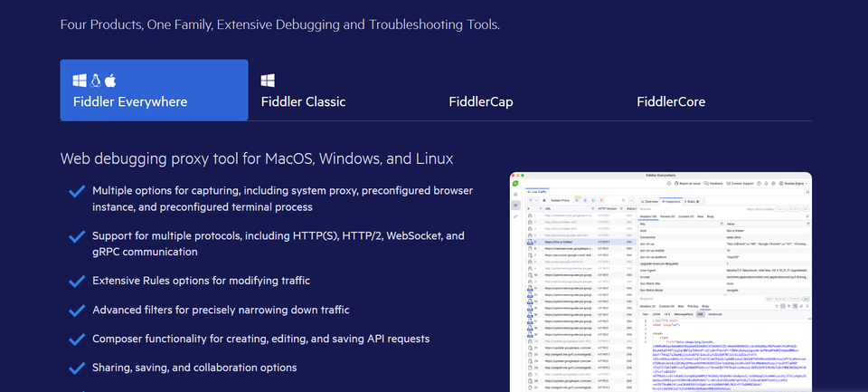Screen dimensions: 868x392
Task: Click checkmark next to Sharing, saving, and collaboration
Action: (77, 368)
